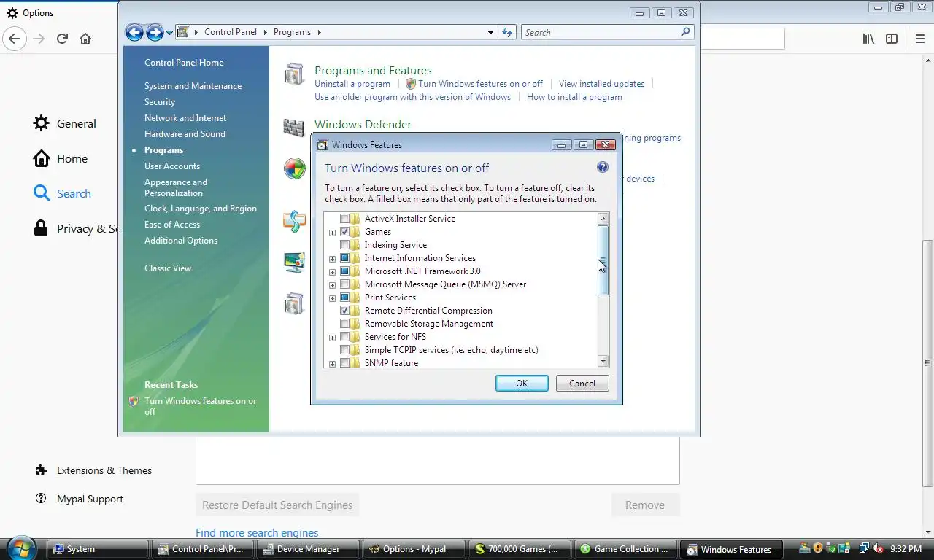Expand the Services for NFS node

point(332,338)
